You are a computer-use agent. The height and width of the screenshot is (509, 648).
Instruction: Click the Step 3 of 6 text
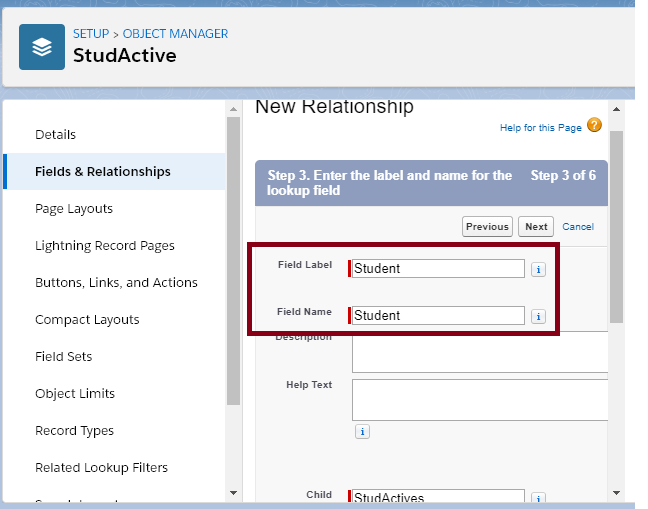point(563,175)
